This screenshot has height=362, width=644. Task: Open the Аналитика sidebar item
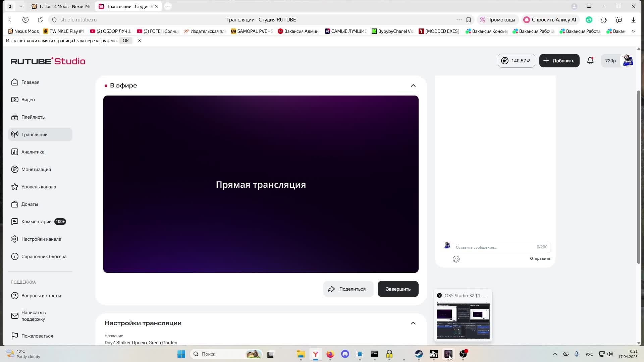tap(33, 152)
